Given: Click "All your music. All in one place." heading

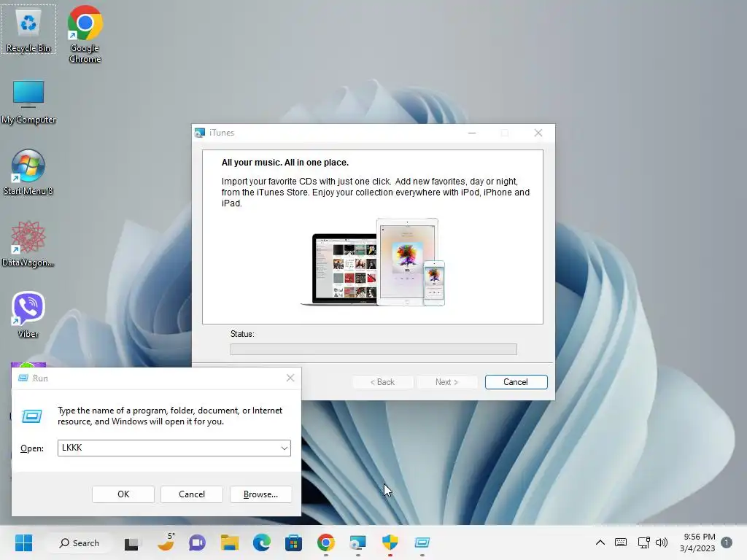Looking at the screenshot, I should 285,163.
